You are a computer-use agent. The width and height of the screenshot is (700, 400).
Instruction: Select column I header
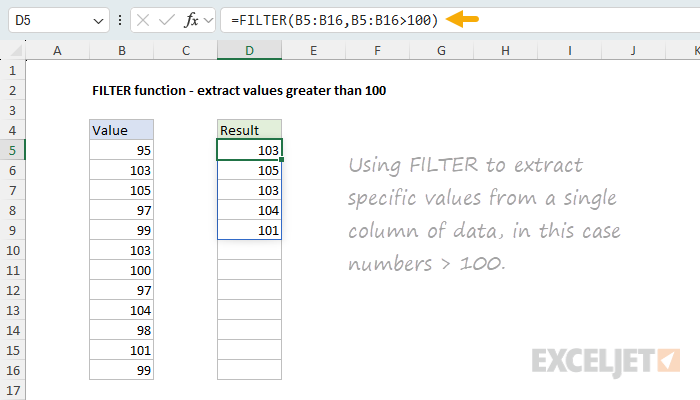pos(570,50)
